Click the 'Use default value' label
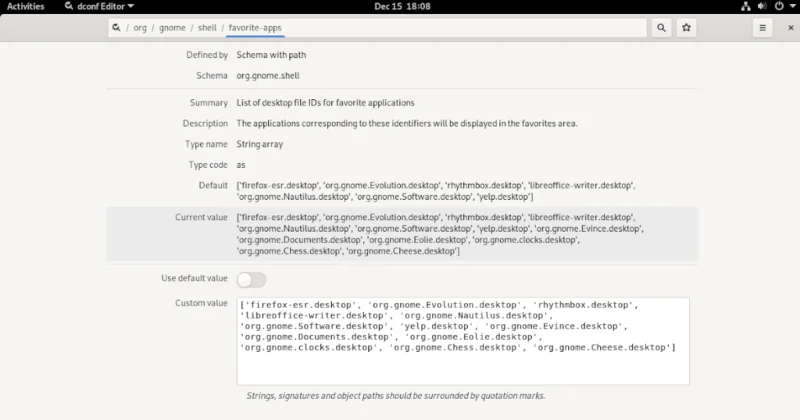The width and height of the screenshot is (800, 420). tap(194, 278)
